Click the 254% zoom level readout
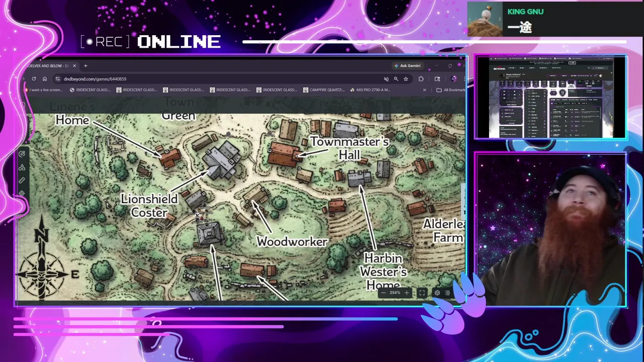This screenshot has width=644, height=362. (x=395, y=293)
